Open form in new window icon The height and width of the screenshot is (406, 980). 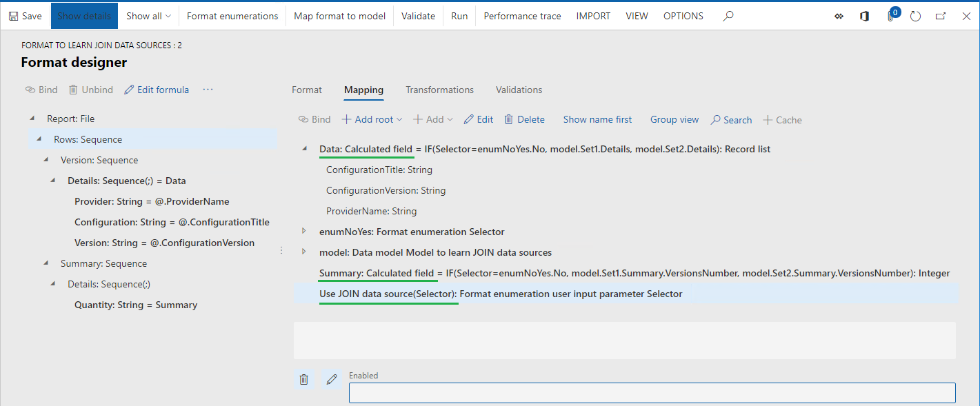(940, 15)
